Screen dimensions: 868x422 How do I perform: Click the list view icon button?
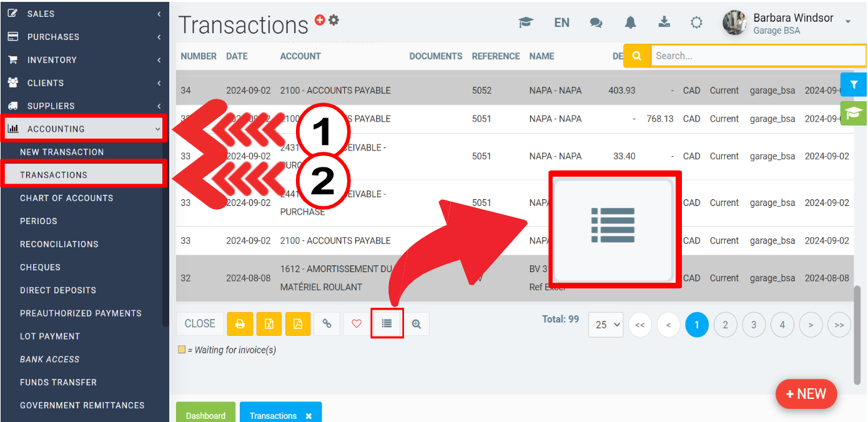(x=387, y=323)
